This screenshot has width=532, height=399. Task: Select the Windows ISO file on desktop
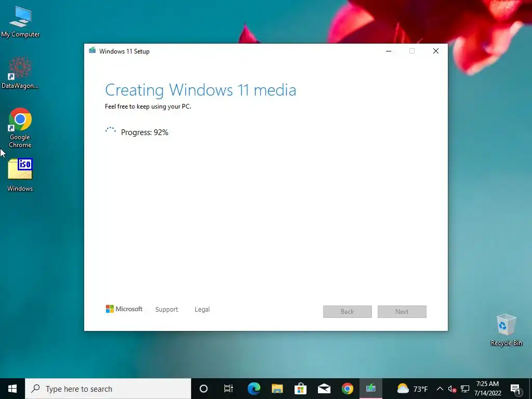[x=20, y=175]
